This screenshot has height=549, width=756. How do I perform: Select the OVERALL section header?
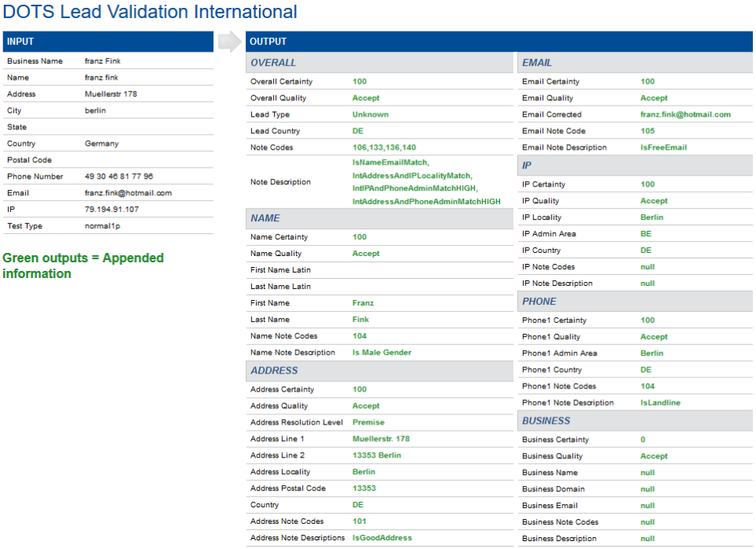click(x=379, y=61)
